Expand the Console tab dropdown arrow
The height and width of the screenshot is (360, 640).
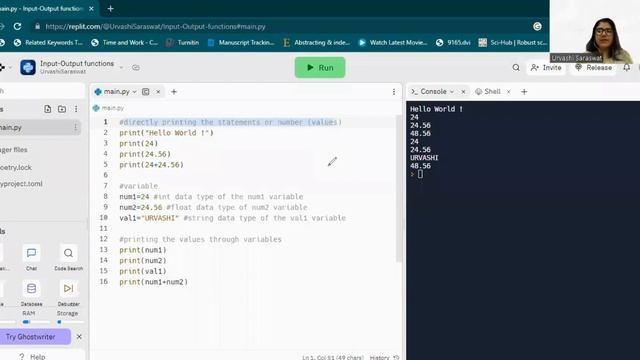(x=452, y=92)
